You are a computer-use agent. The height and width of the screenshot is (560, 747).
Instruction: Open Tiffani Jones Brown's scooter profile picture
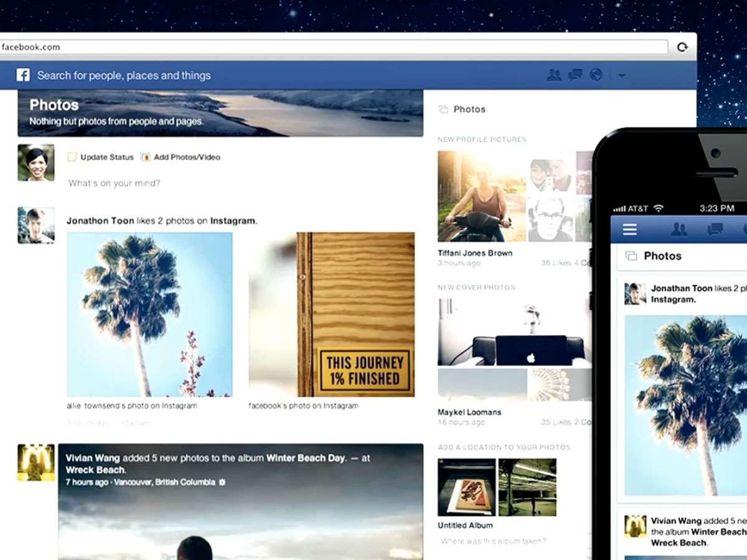[482, 197]
